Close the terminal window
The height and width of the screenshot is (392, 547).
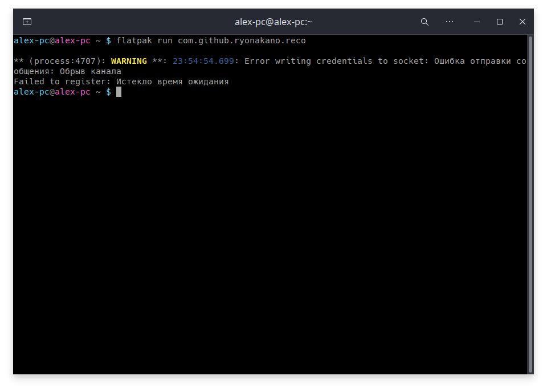coord(522,22)
